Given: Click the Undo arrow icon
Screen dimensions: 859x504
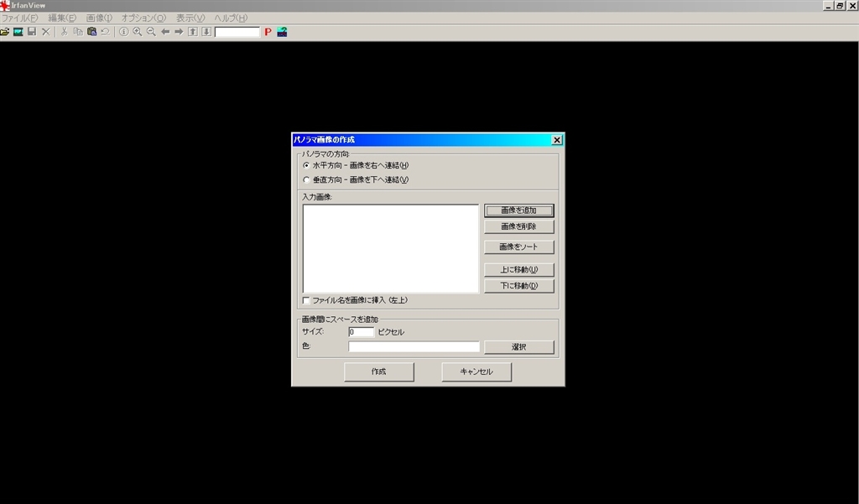Looking at the screenshot, I should click(105, 32).
